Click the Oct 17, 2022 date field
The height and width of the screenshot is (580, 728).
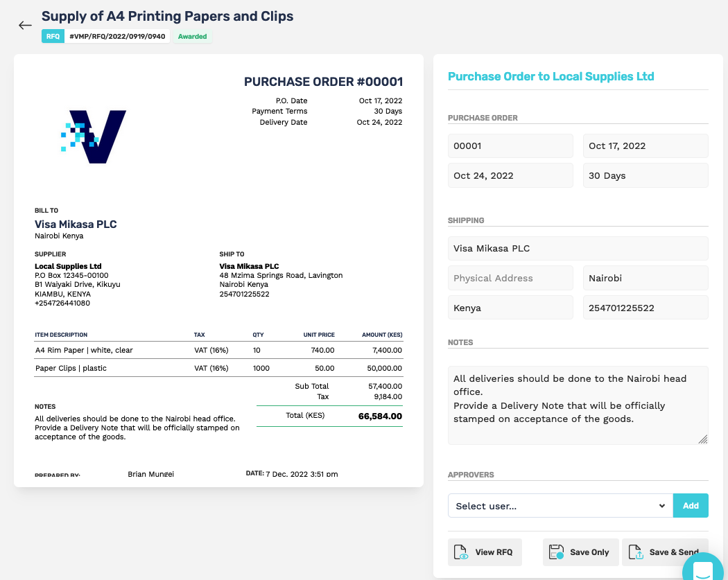coord(645,146)
